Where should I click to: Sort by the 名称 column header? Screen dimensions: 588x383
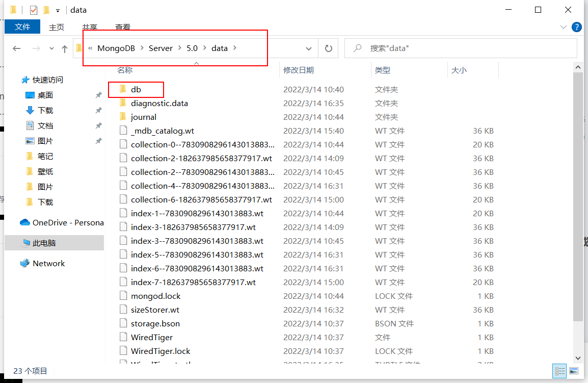click(x=125, y=70)
